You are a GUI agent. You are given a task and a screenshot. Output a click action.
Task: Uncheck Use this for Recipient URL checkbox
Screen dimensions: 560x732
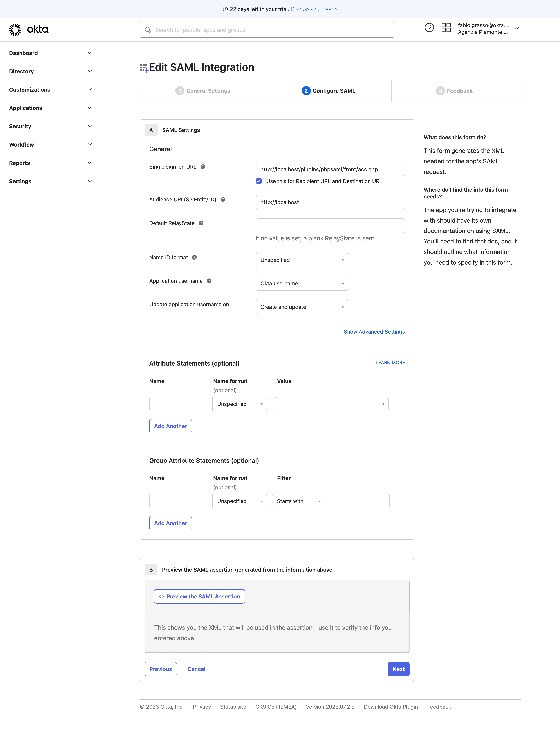(x=259, y=181)
